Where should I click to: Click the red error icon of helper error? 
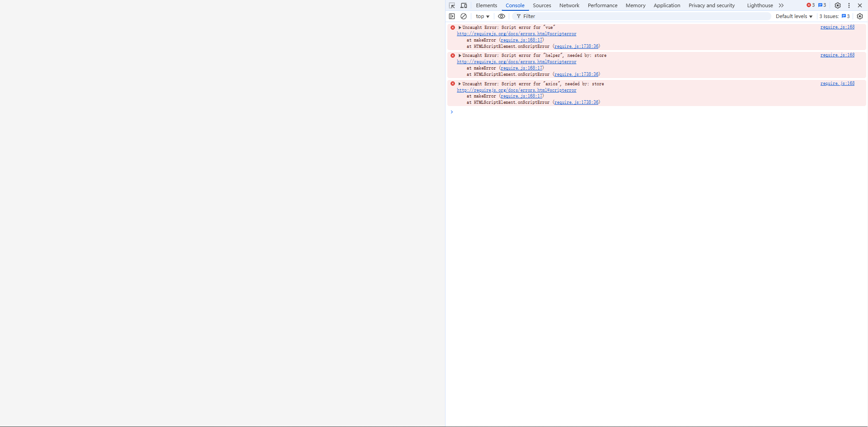coord(452,56)
